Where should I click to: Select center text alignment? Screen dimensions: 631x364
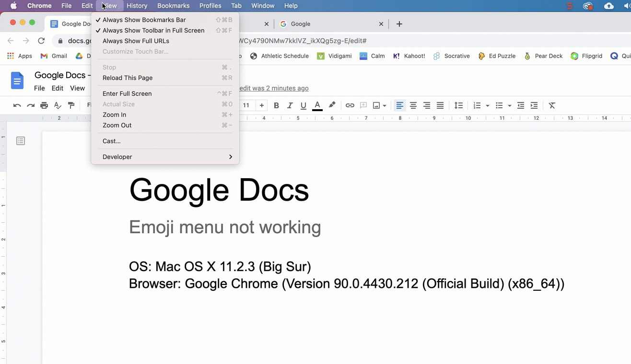[413, 105]
